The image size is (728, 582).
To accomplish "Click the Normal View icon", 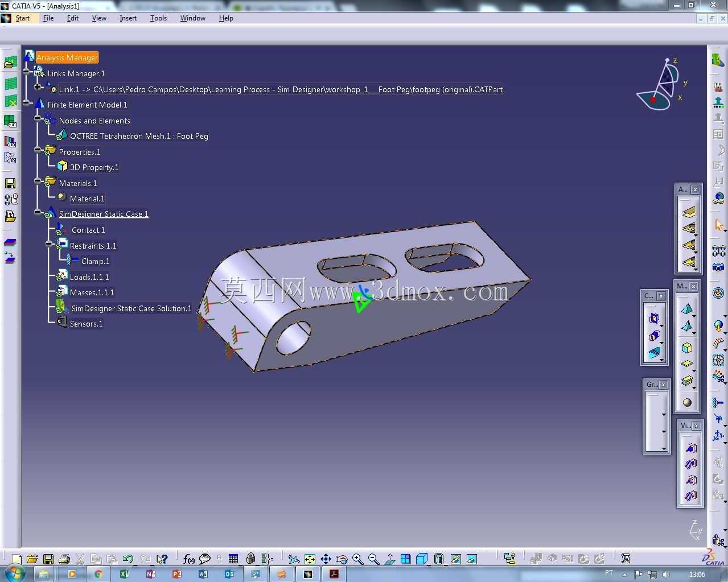I will 390,559.
